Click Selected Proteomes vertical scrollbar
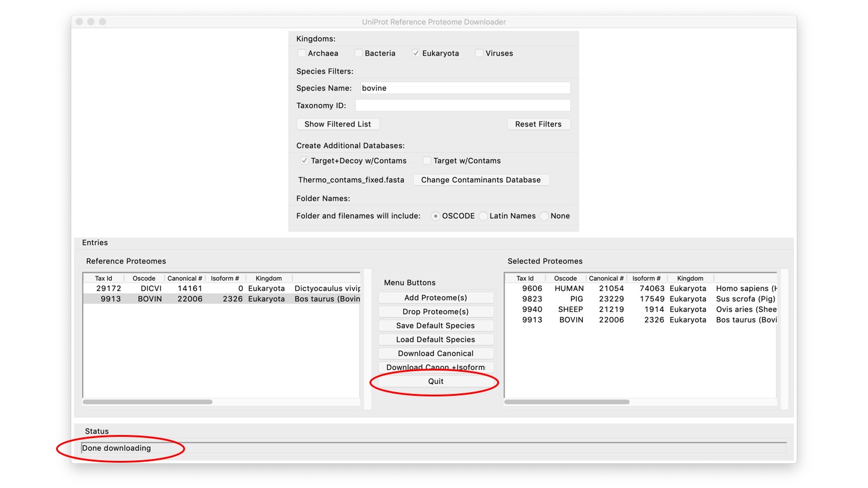Screen dimensions: 868x488 [784, 339]
